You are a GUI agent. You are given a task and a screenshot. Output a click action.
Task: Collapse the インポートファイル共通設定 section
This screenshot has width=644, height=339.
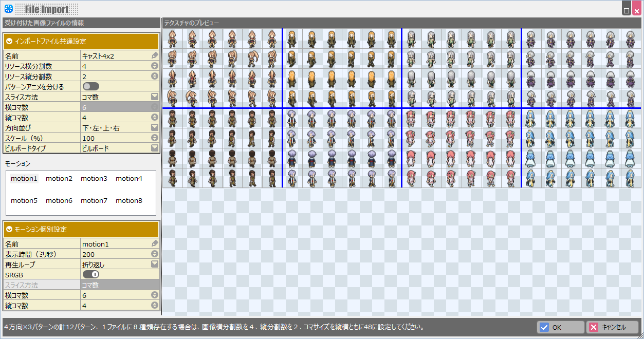click(x=9, y=41)
